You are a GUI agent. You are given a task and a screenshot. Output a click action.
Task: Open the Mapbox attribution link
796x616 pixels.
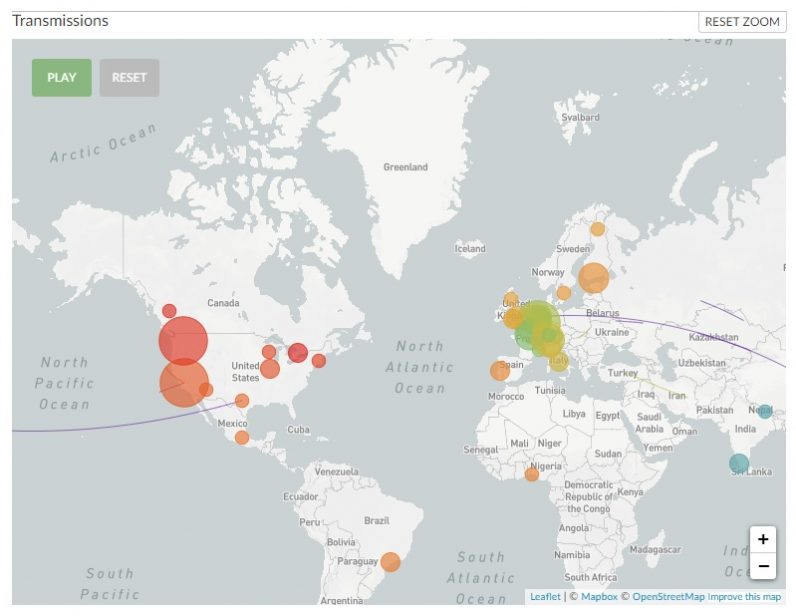click(x=599, y=597)
